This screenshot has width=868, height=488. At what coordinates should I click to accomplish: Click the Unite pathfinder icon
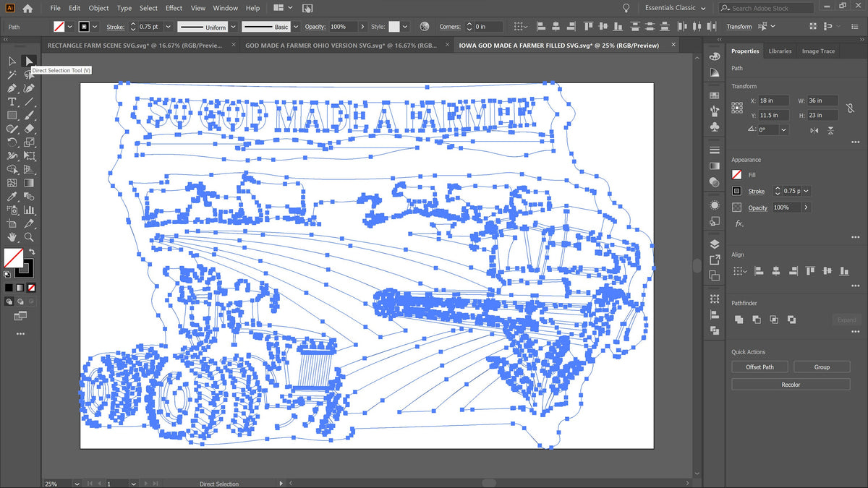tap(739, 320)
